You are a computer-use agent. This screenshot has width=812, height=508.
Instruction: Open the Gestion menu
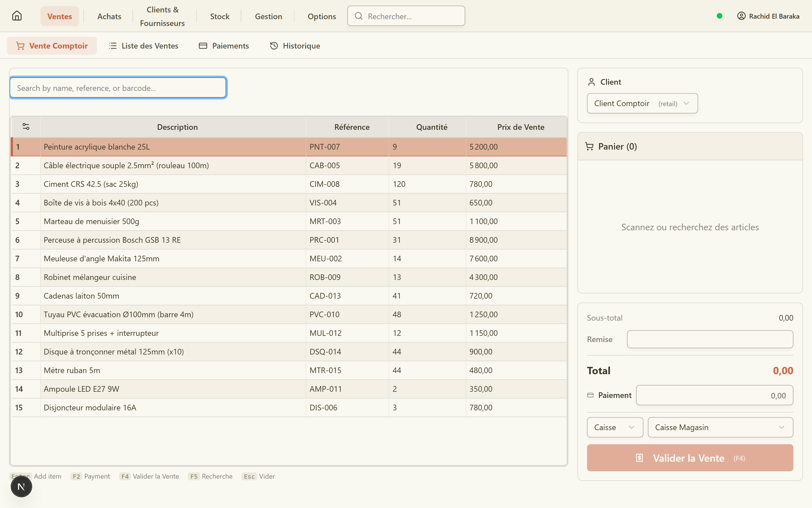pos(268,16)
